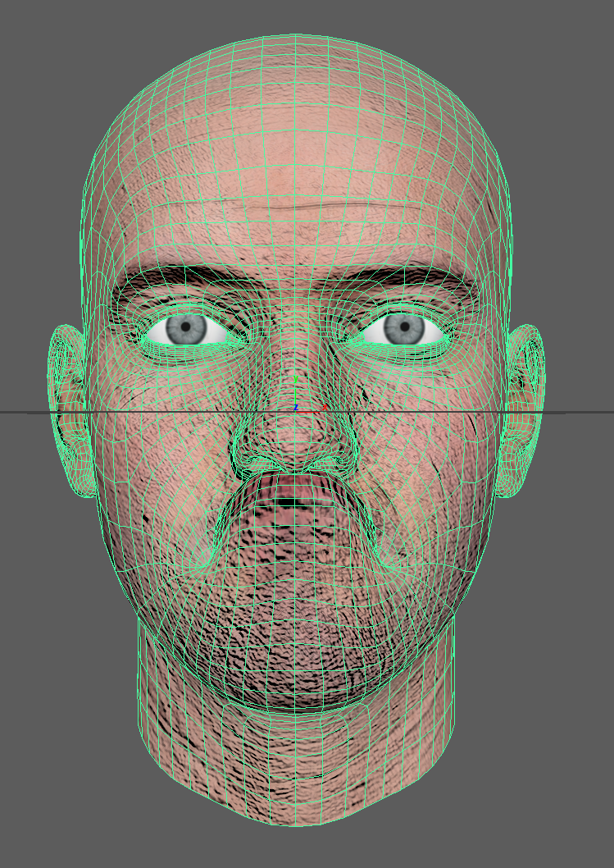The image size is (614, 868).
Task: Click the forehead wrinkle on the head mesh
Action: pyautogui.click(x=296, y=208)
